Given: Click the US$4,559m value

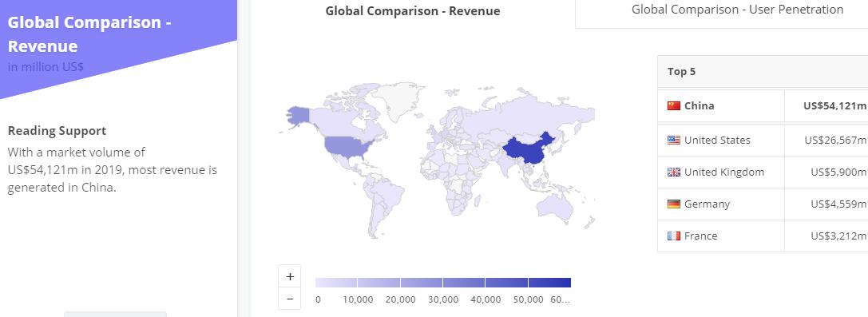Looking at the screenshot, I should [x=838, y=204].
